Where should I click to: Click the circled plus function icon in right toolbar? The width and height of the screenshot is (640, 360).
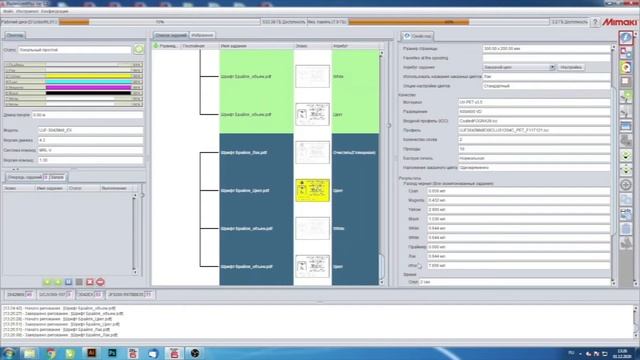pos(626,185)
